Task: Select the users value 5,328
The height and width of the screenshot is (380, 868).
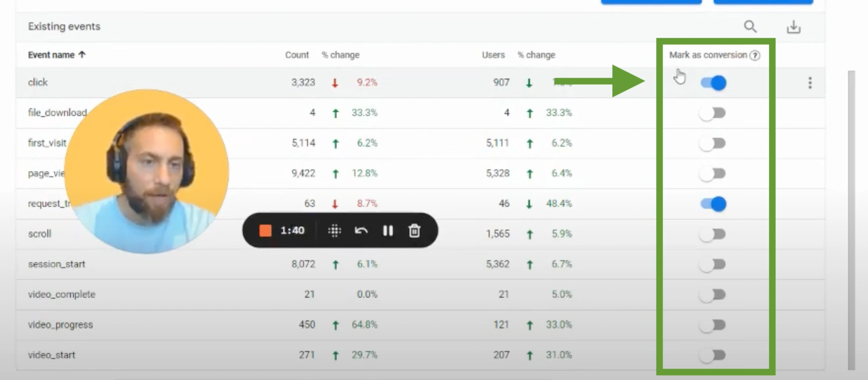Action: click(498, 173)
